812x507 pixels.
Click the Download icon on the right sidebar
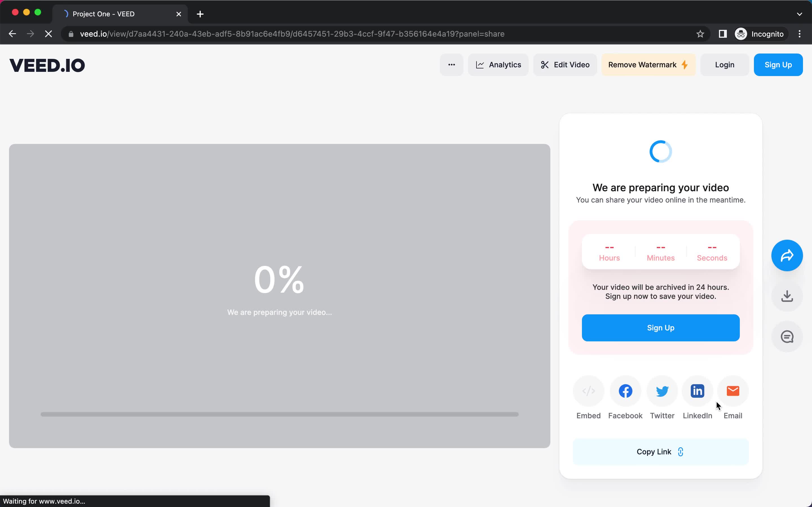point(787,295)
